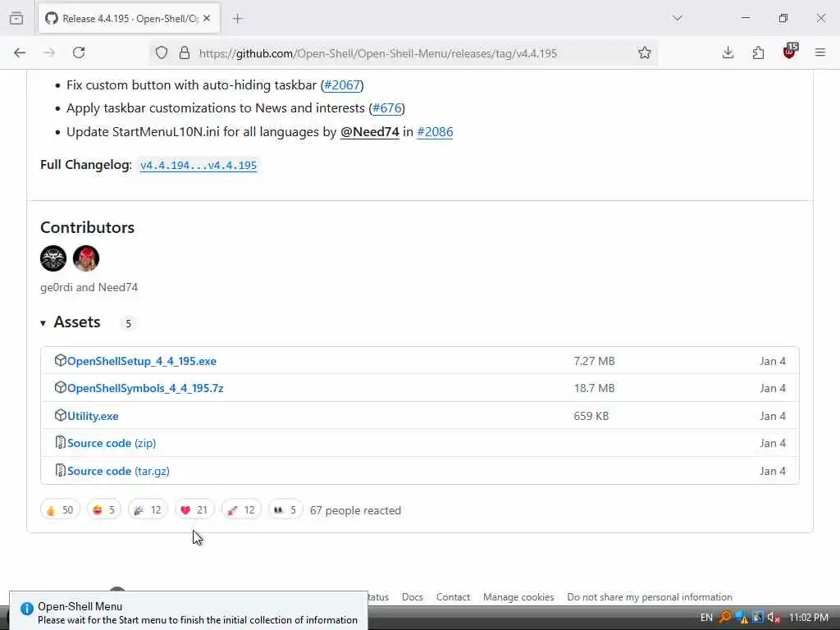Visit the @Need74 user profile
The height and width of the screenshot is (630, 840).
coord(370,132)
